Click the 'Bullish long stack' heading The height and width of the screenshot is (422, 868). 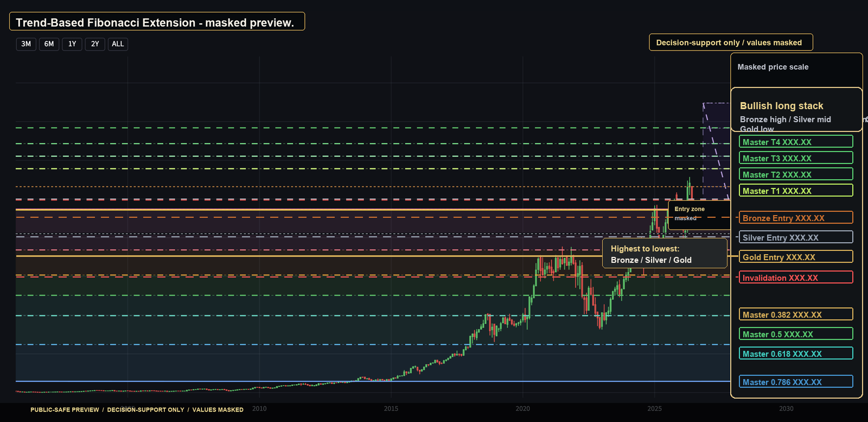(781, 106)
